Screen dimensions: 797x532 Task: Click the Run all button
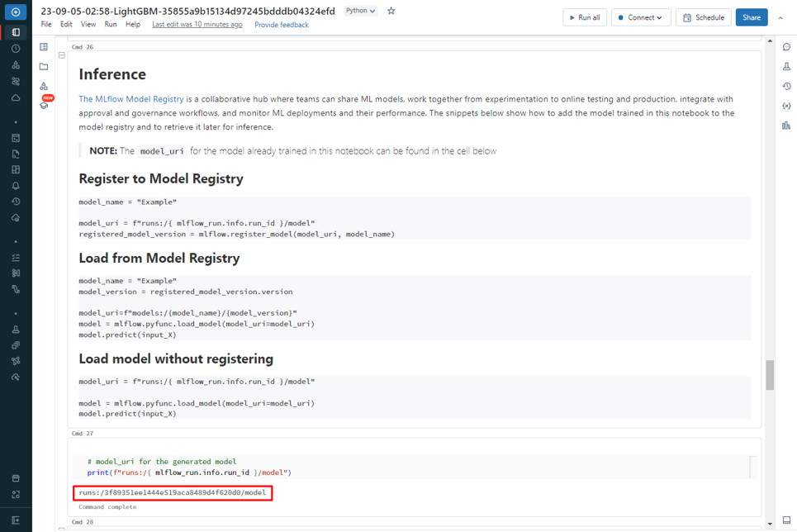click(585, 17)
